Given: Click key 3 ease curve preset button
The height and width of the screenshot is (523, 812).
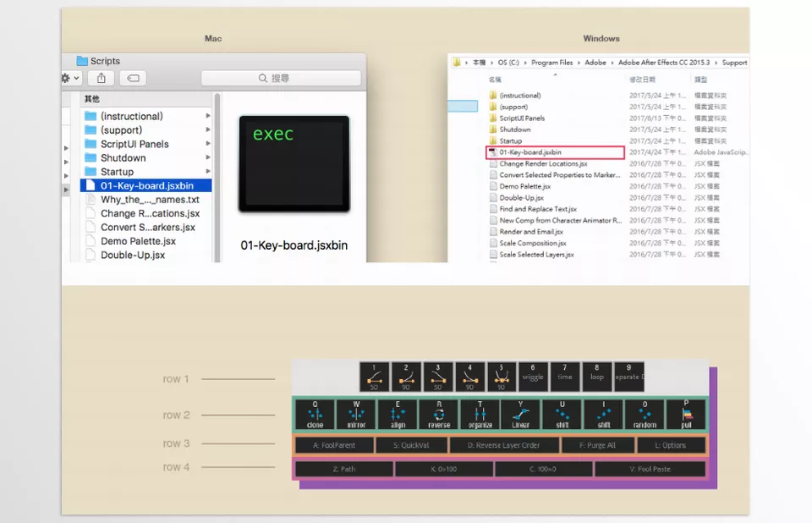Looking at the screenshot, I should click(x=437, y=377).
